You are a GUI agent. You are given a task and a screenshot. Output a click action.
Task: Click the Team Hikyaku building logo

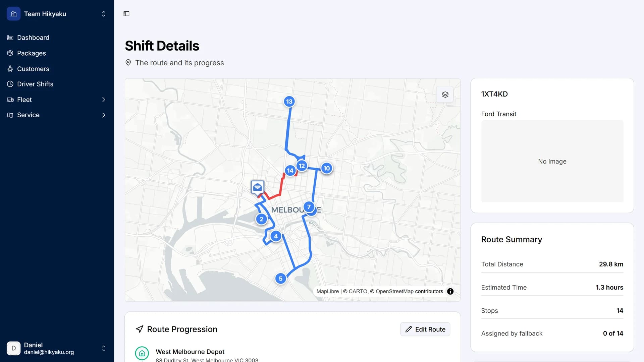point(14,14)
